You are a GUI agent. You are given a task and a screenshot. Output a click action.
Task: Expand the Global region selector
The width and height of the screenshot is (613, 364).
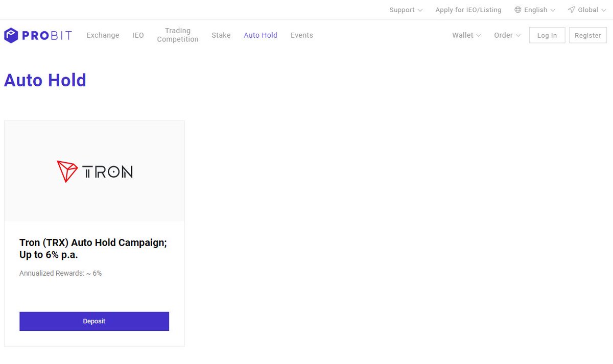point(587,10)
